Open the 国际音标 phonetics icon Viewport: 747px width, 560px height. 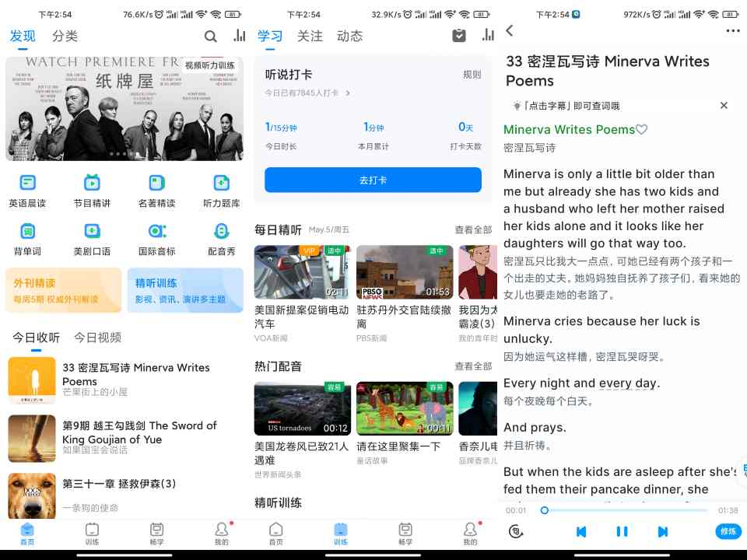156,232
